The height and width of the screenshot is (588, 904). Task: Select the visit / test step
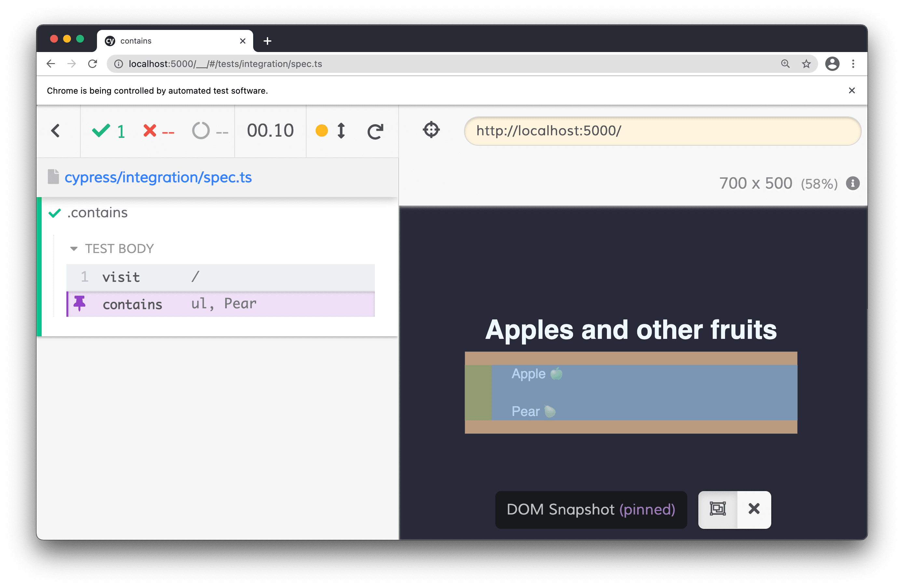(221, 276)
